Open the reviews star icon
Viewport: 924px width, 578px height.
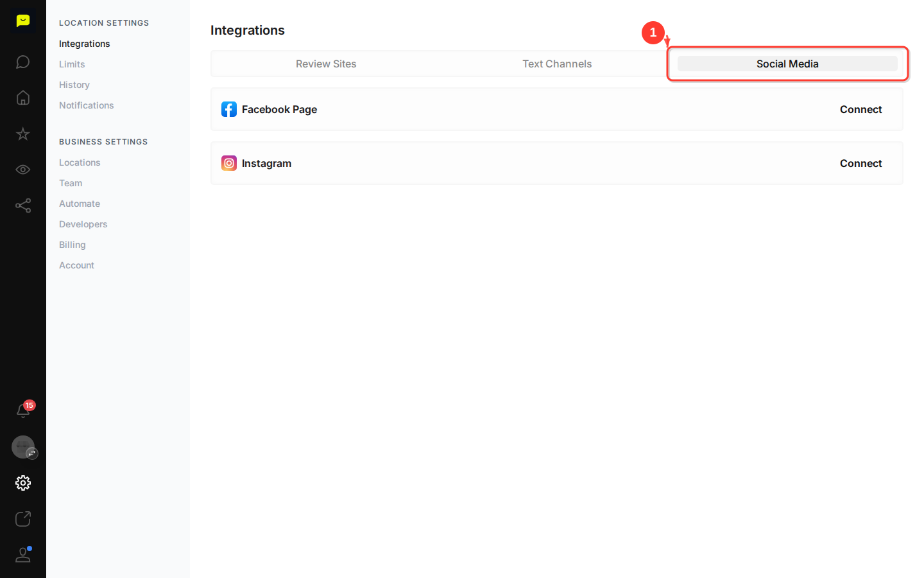[x=23, y=134]
